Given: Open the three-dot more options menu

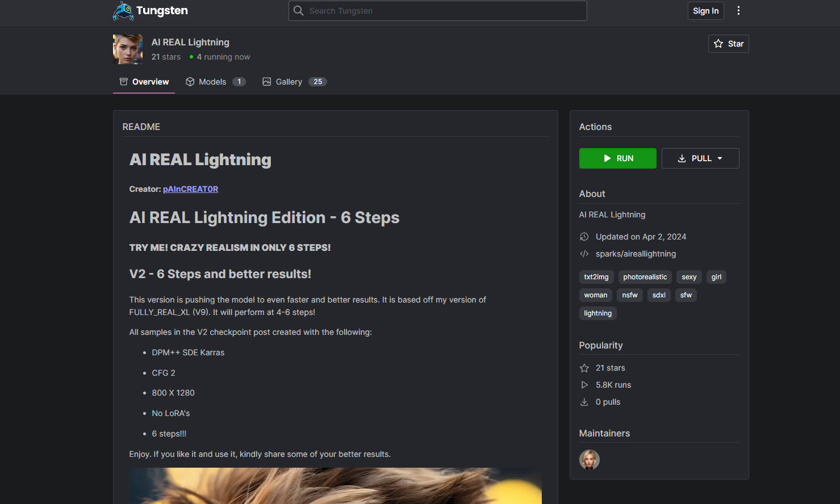Looking at the screenshot, I should (738, 11).
